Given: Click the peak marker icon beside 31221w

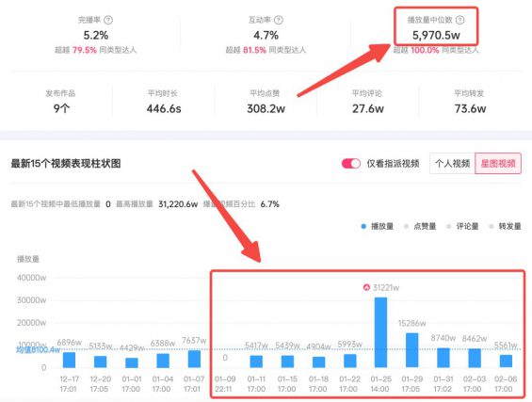Looking at the screenshot, I should click(366, 288).
